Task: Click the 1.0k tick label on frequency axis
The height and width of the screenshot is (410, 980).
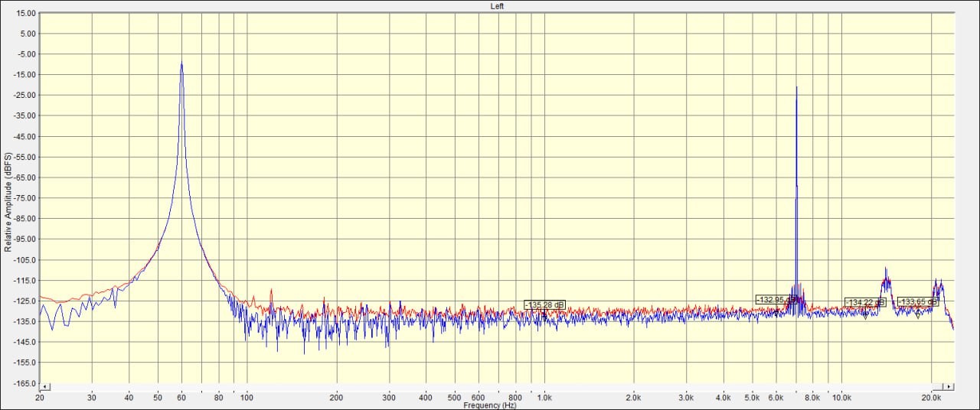Action: (x=544, y=398)
